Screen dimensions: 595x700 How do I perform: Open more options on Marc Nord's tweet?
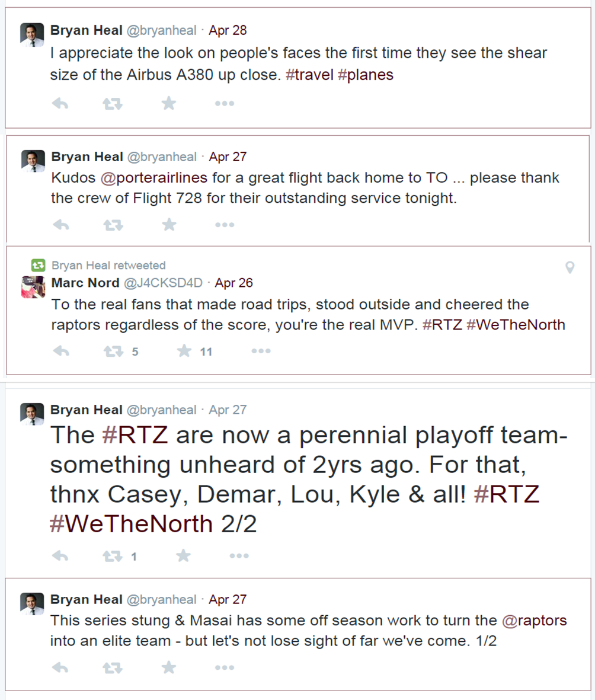click(x=261, y=351)
